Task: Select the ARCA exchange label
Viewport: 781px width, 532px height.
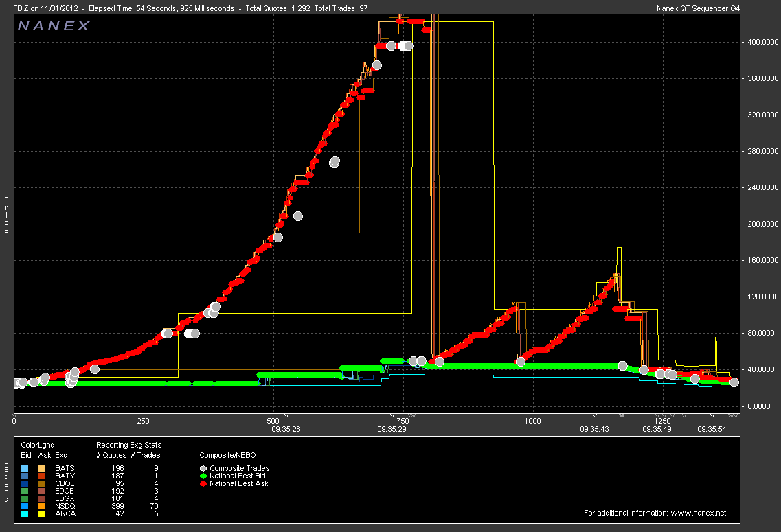Action: click(65, 513)
